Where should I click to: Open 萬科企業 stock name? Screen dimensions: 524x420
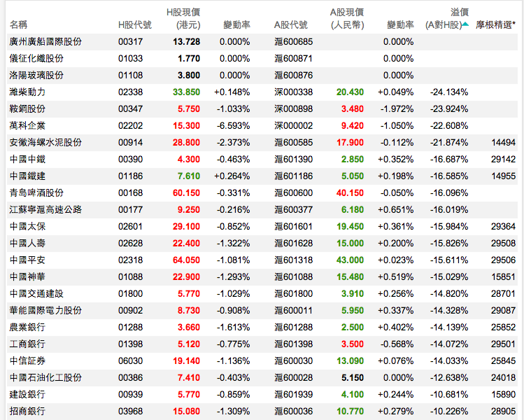27,126
